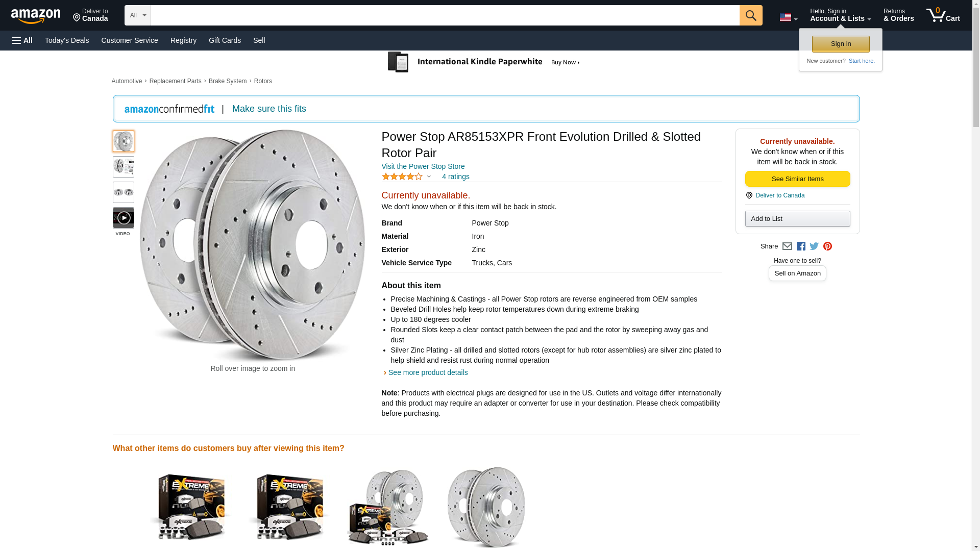Open Customer Service navigation item
980x551 pixels.
pos(130,40)
